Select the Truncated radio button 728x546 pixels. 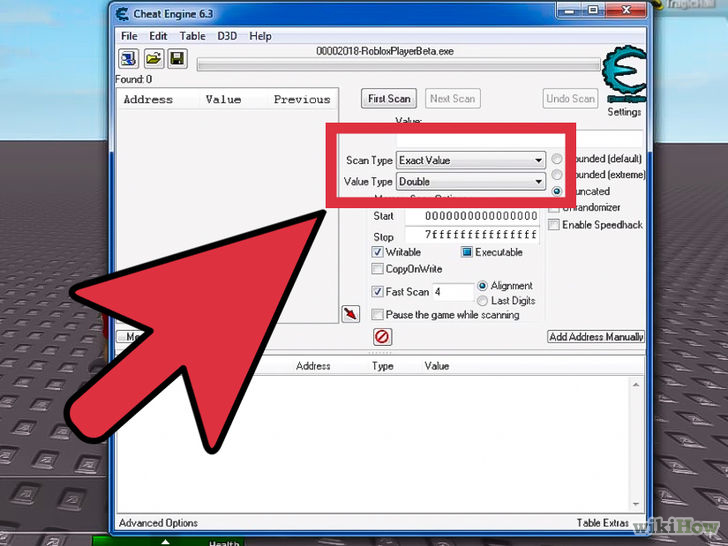coord(557,191)
